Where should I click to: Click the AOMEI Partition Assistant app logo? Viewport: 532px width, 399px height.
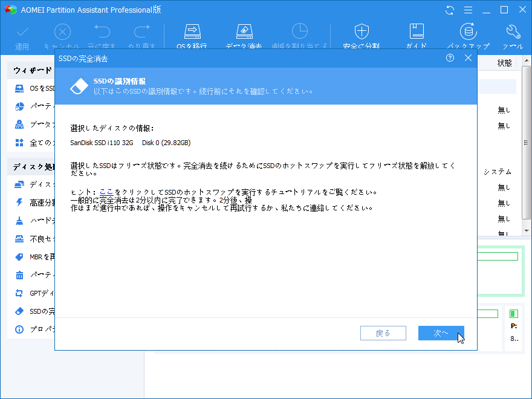(11, 10)
